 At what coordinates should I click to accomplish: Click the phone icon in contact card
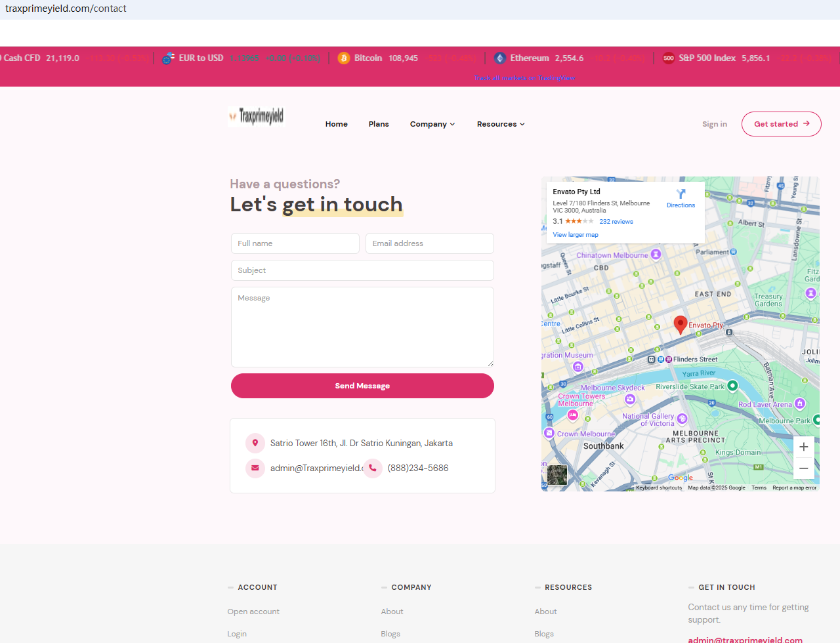tap(373, 468)
